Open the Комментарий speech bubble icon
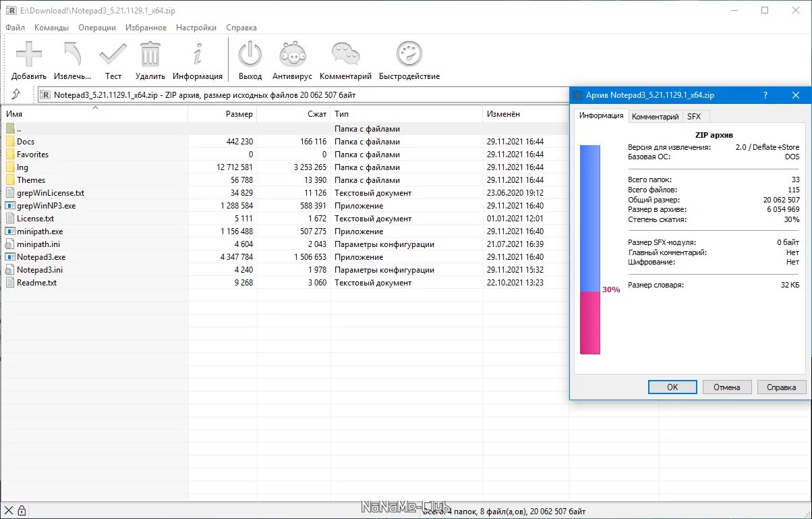Screen dimensions: 812x519 pos(345,54)
